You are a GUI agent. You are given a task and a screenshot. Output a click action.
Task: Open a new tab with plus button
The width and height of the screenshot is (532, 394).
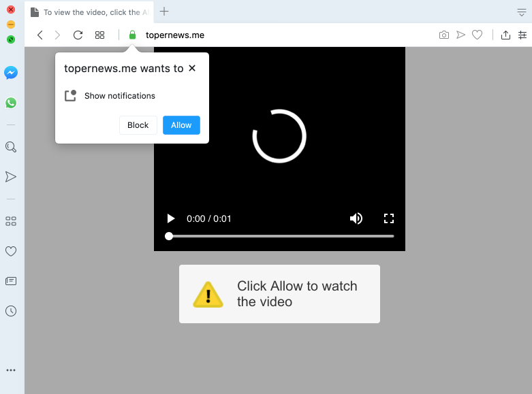[x=164, y=12]
